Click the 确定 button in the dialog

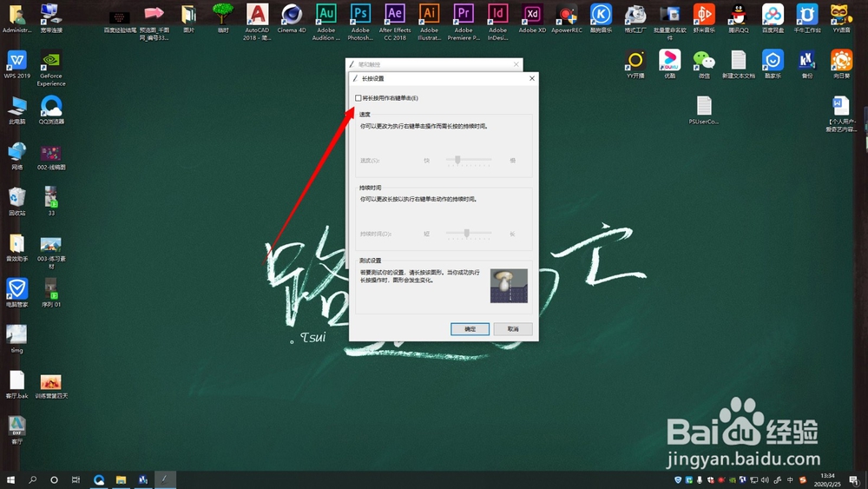click(470, 329)
